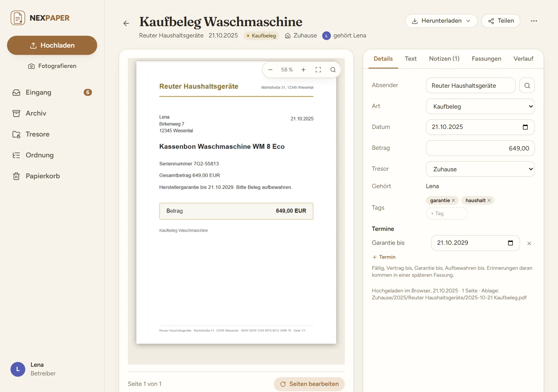Switch to the Fassungen tab
The width and height of the screenshot is (558, 392).
(486, 59)
